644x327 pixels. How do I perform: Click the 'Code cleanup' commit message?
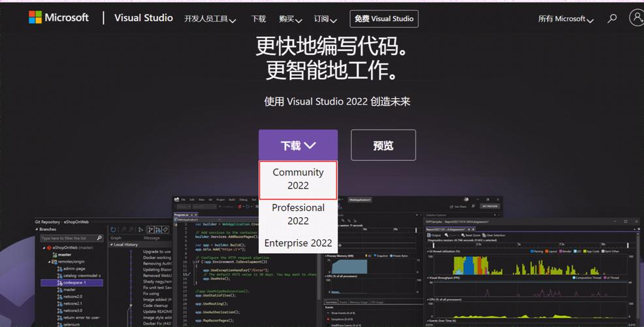point(155,305)
